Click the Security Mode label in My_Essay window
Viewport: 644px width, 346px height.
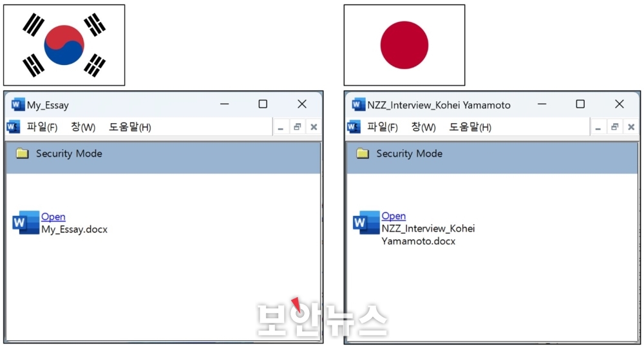pyautogui.click(x=69, y=154)
